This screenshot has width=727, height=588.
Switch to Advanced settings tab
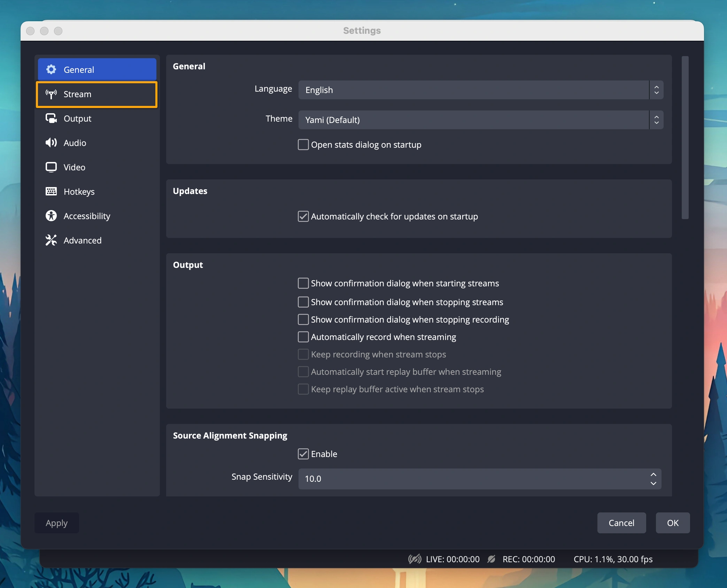point(83,240)
